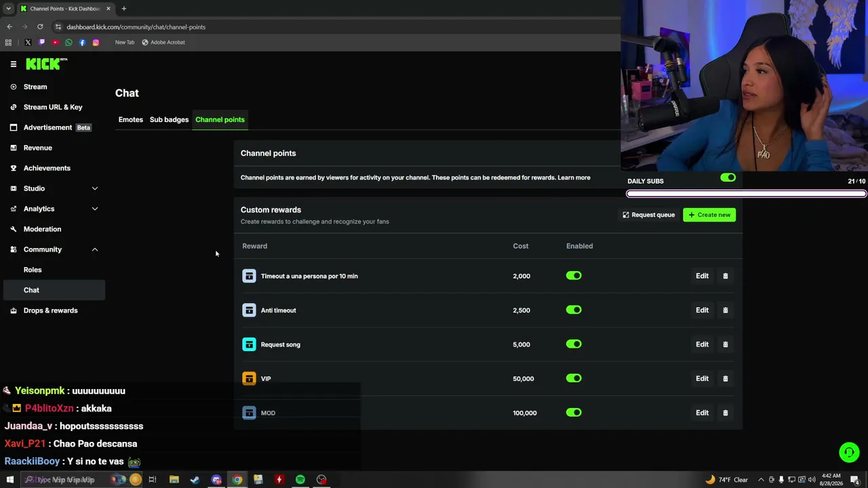Open the Request queue
This screenshot has height=488, width=868.
(x=648, y=215)
